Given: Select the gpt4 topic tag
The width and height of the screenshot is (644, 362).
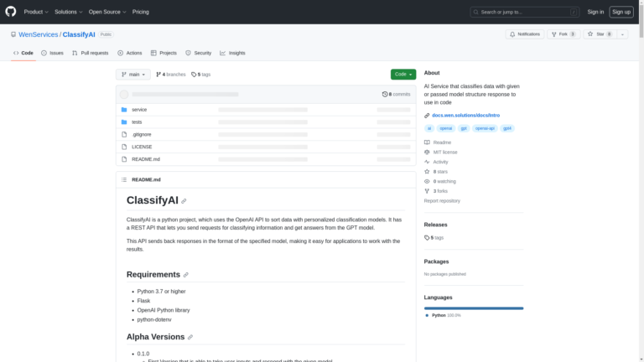Looking at the screenshot, I should 507,128.
